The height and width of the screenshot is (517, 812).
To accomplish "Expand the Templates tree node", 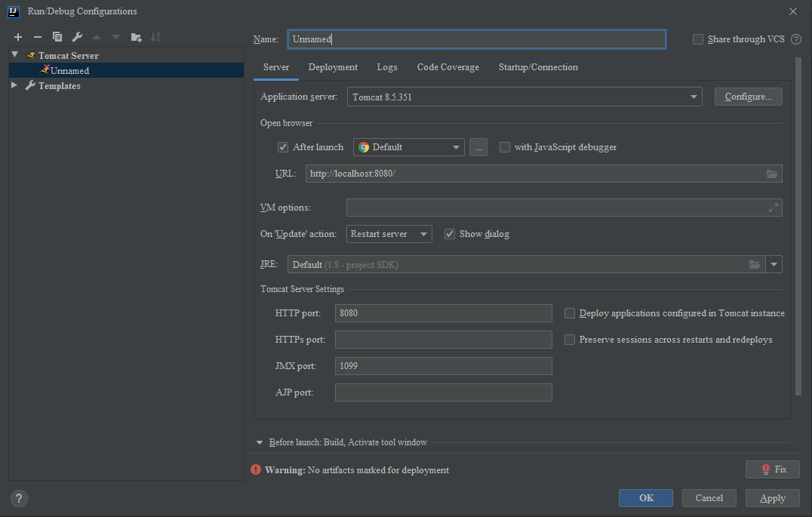I will pyautogui.click(x=14, y=85).
